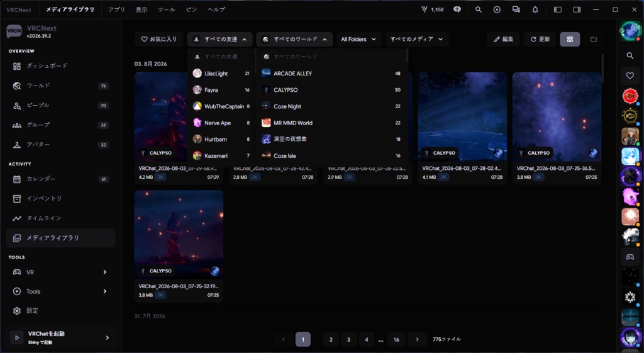644x353 pixels.
Task: Open the chat bubbles icon in title bar
Action: [516, 9]
